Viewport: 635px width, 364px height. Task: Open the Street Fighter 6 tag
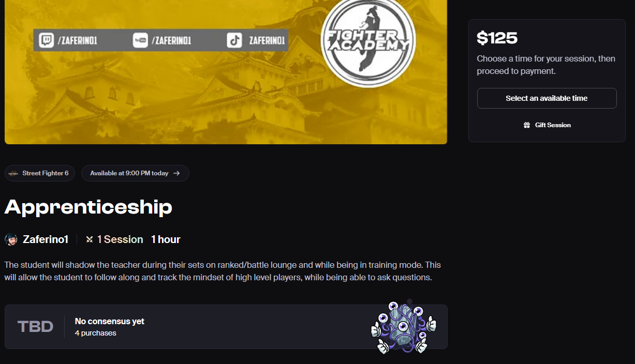point(40,173)
